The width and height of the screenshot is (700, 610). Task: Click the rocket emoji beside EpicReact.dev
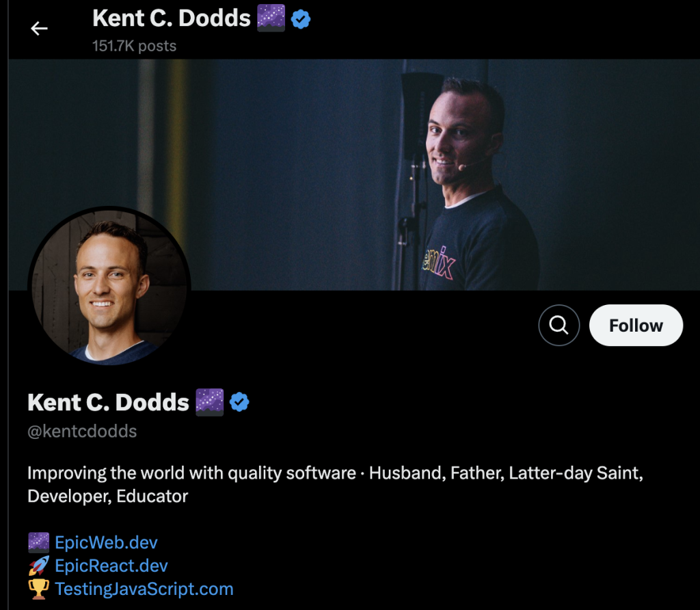39,566
